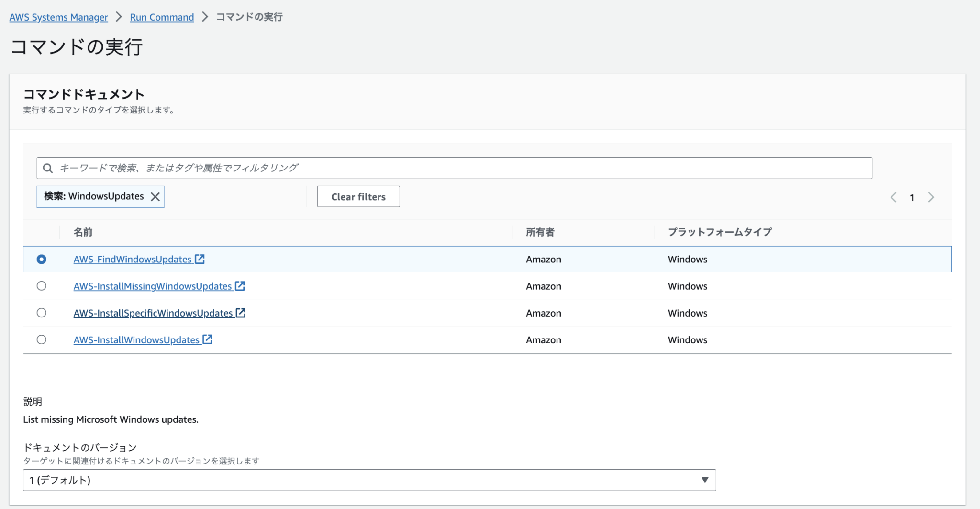Click external link icon beside AWS-InstallWindowsUpdates
Screen dimensions: 980x509
coord(207,339)
